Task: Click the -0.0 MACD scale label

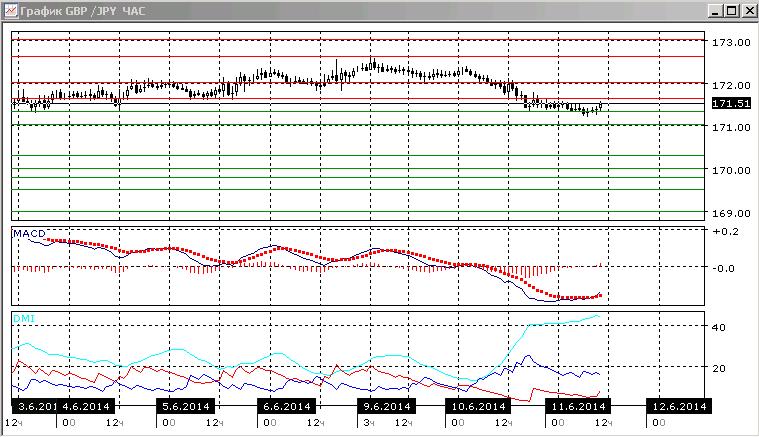Action: point(726,269)
